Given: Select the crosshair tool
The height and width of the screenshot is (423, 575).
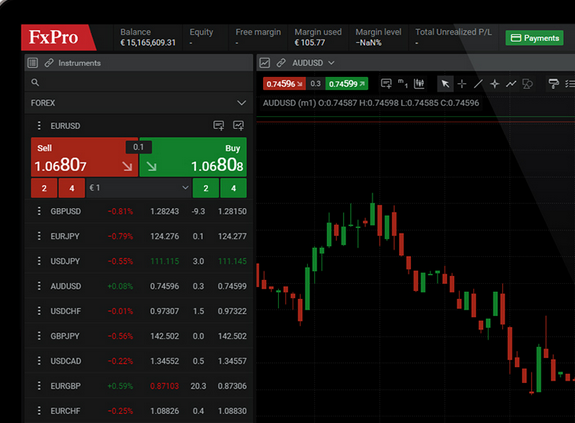Looking at the screenshot, I should [x=462, y=84].
